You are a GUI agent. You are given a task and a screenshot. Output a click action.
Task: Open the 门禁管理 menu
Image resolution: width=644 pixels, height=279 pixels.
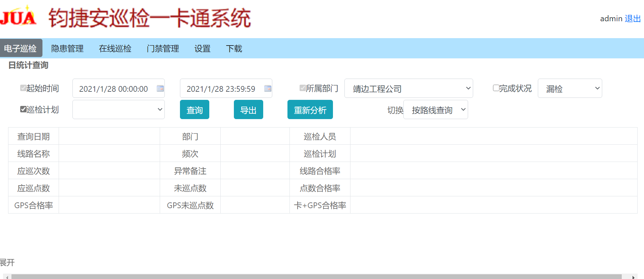pos(163,49)
